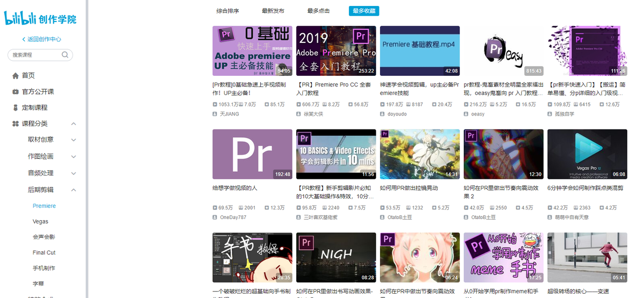Open the Pr easy thumbnail
Viewport: 644px width, 298px height.
pyautogui.click(x=503, y=50)
